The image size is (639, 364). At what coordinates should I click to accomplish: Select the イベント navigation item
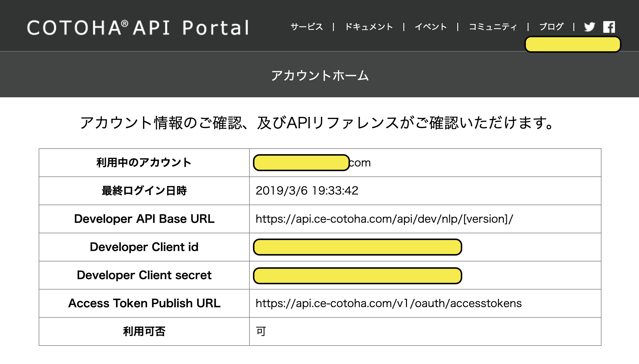431,27
